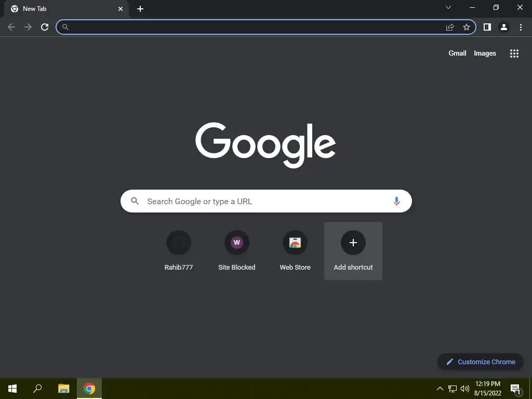Select Chrome on the taskbar
The image size is (532, 399).
pos(89,389)
